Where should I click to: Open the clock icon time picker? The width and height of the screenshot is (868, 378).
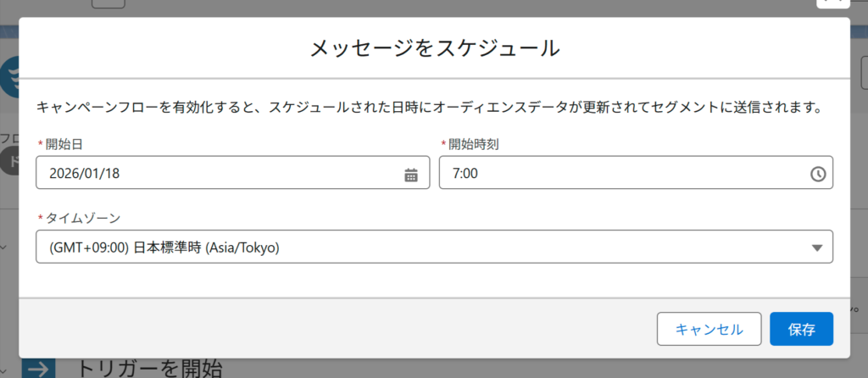coord(818,175)
